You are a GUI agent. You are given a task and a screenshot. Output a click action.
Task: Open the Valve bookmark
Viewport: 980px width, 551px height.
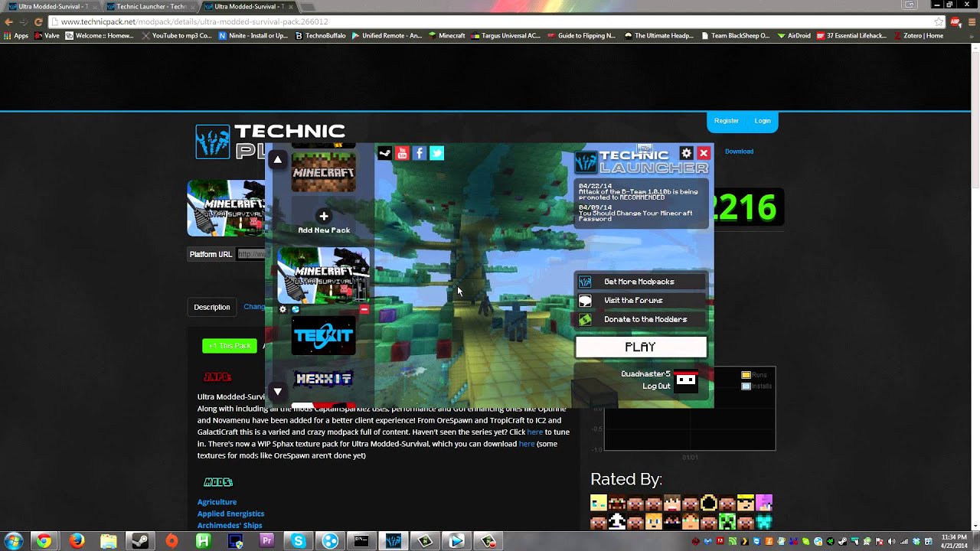46,35
